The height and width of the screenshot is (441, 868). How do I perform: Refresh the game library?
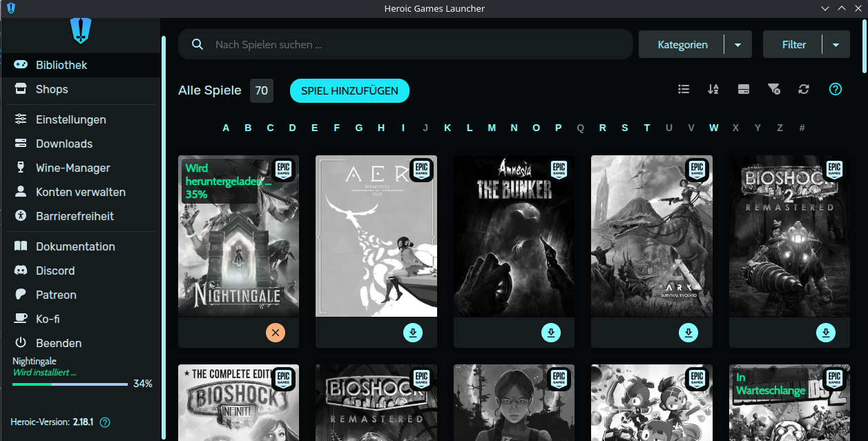(804, 89)
